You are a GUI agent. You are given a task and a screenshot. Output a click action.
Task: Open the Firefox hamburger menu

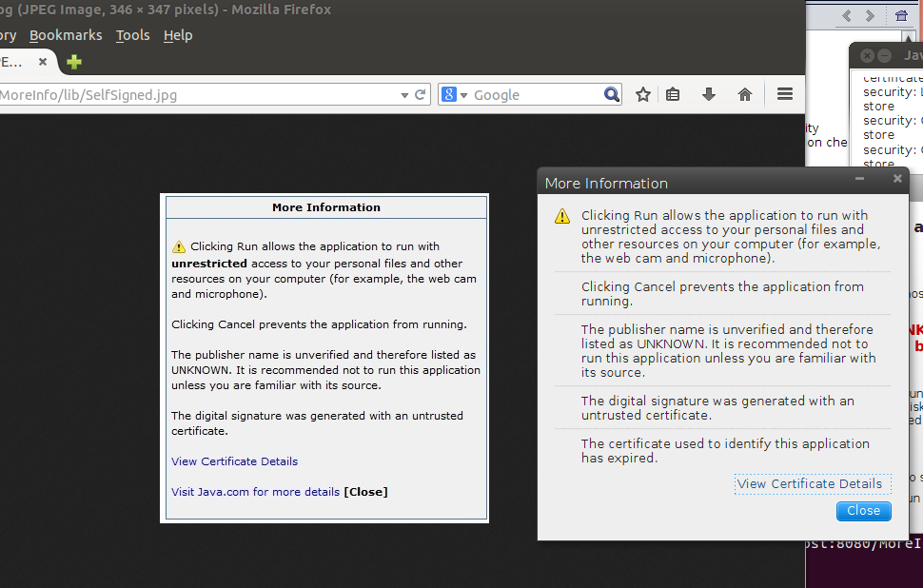785,94
